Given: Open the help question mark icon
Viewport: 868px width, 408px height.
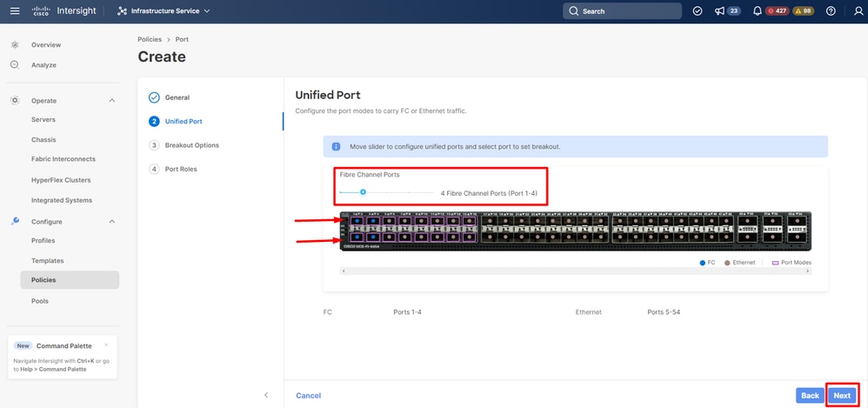Looking at the screenshot, I should 831,11.
